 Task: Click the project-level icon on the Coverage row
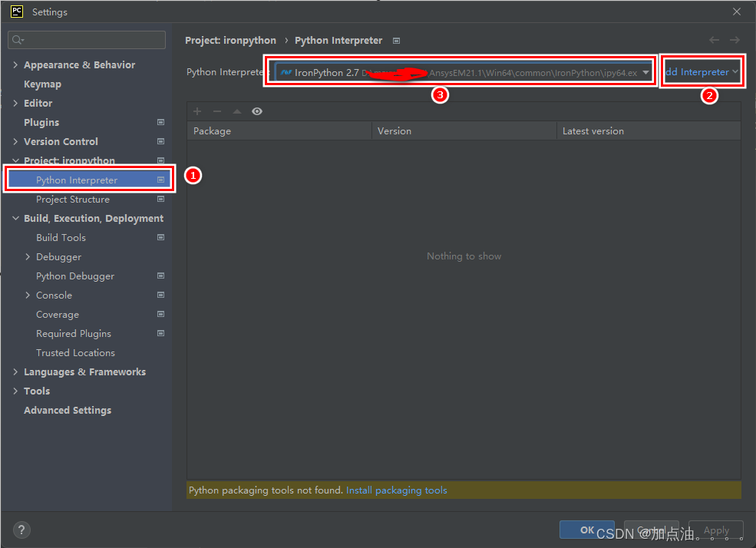click(160, 314)
